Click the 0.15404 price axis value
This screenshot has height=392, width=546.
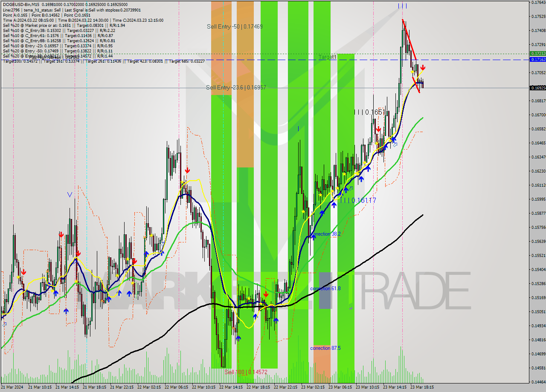click(538, 270)
